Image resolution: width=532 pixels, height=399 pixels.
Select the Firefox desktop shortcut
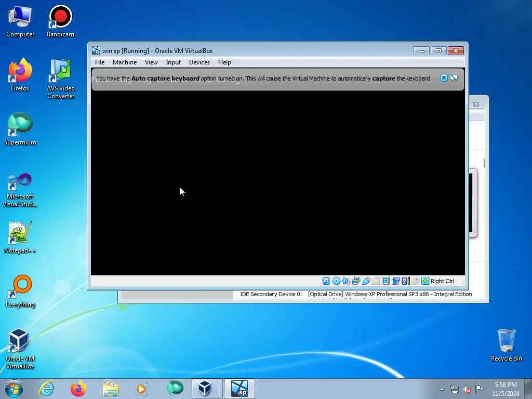(x=20, y=75)
